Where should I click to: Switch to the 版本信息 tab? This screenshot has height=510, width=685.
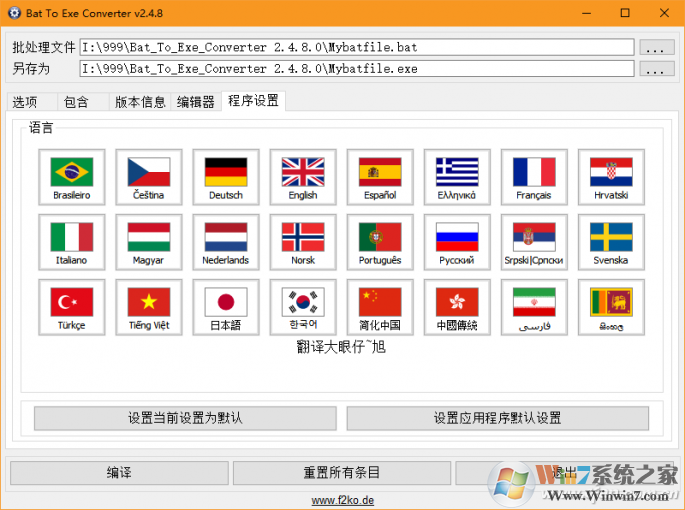[x=140, y=102]
